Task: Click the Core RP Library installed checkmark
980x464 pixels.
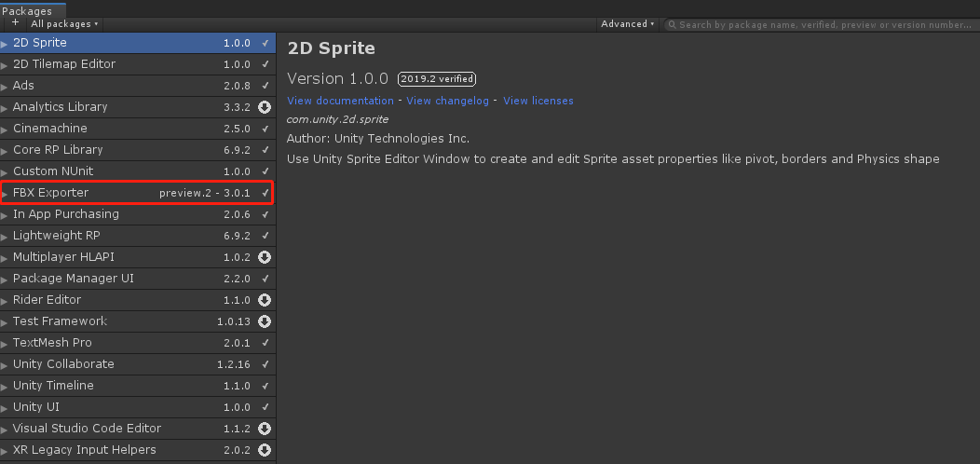Action: coord(265,150)
